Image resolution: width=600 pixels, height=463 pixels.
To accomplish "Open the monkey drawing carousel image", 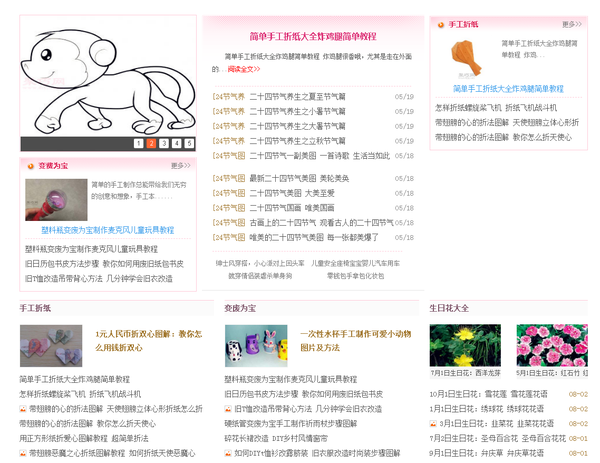I will [108, 77].
